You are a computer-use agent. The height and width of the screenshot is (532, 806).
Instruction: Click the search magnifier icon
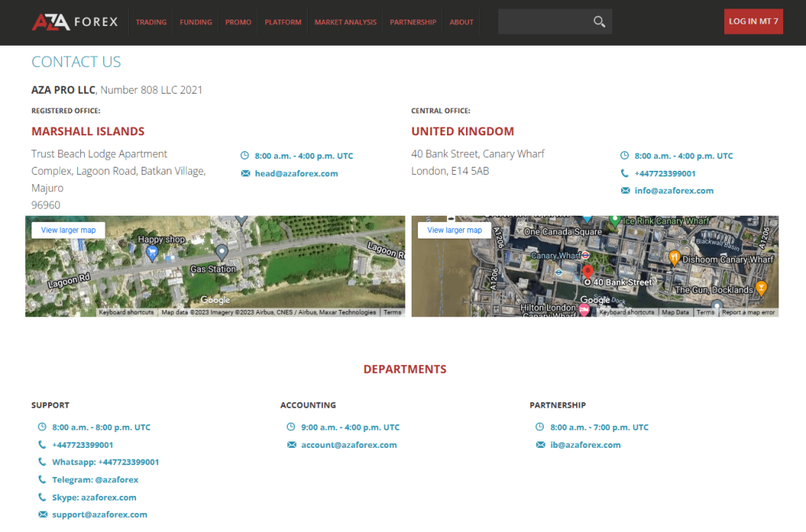599,21
